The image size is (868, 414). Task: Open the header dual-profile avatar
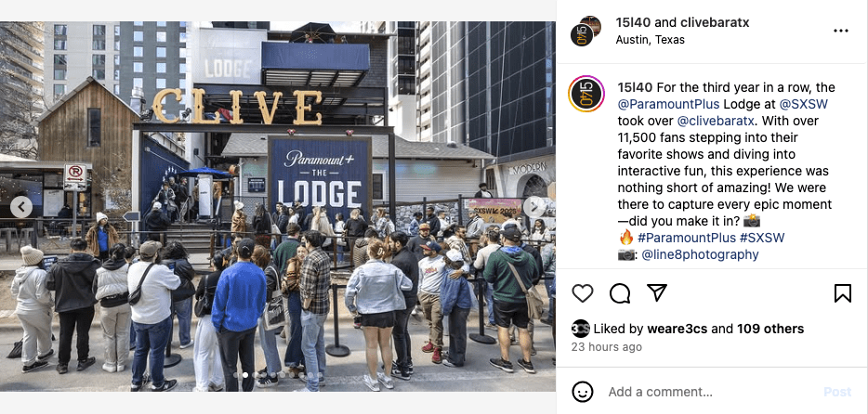pyautogui.click(x=586, y=31)
